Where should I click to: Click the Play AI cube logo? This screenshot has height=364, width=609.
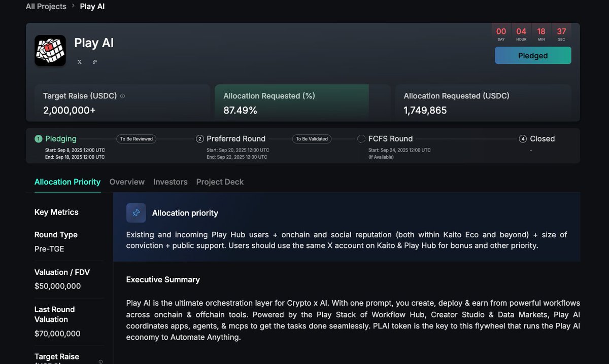pyautogui.click(x=50, y=51)
